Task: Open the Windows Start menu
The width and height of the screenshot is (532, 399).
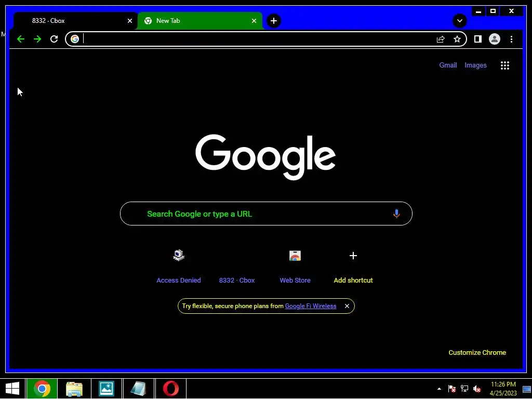Action: [x=12, y=389]
